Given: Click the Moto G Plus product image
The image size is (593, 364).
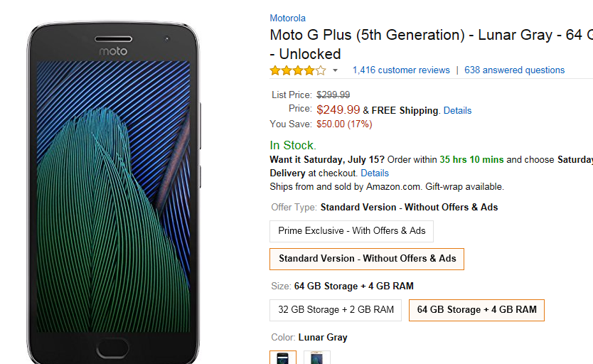Looking at the screenshot, I should 113,193.
